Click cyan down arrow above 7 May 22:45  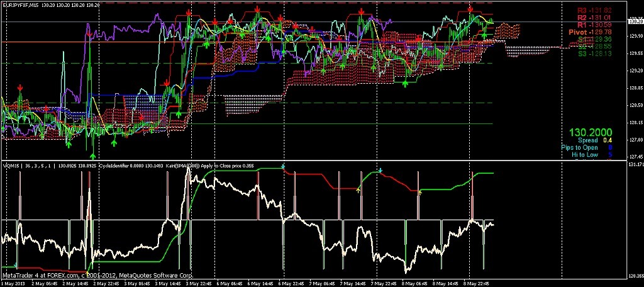point(380,170)
